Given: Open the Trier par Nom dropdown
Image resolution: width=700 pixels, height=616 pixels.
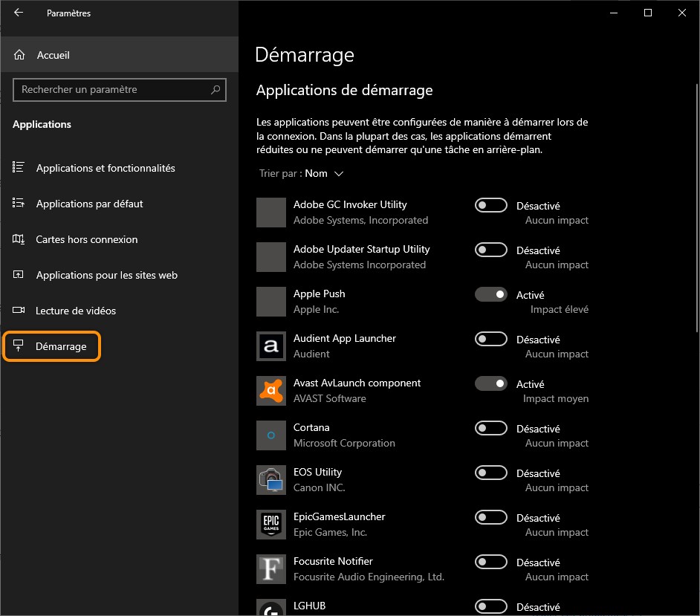Looking at the screenshot, I should (301, 172).
